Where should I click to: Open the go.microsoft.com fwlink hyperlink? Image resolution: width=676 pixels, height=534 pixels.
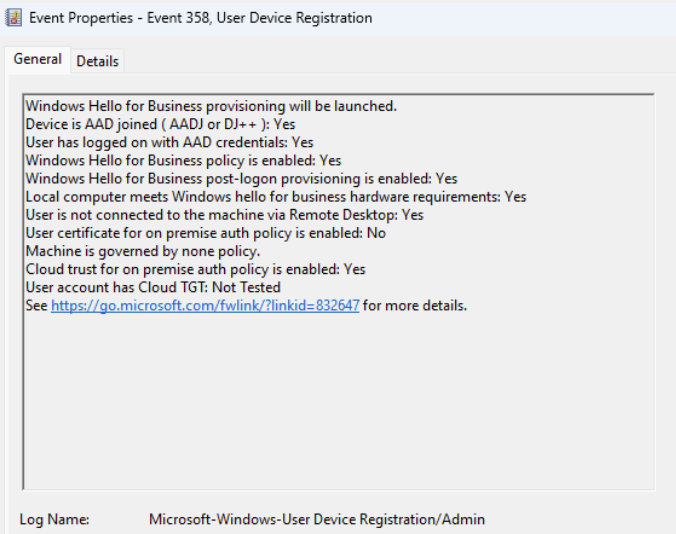[205, 305]
